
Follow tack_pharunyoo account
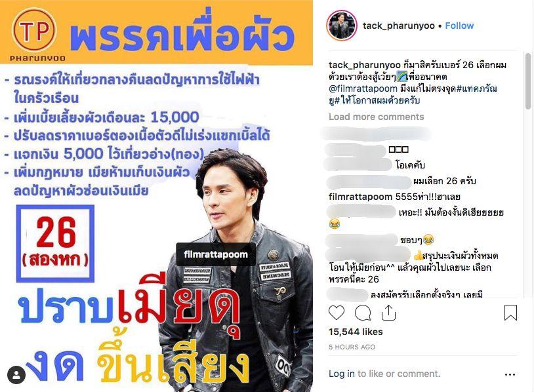click(x=459, y=26)
